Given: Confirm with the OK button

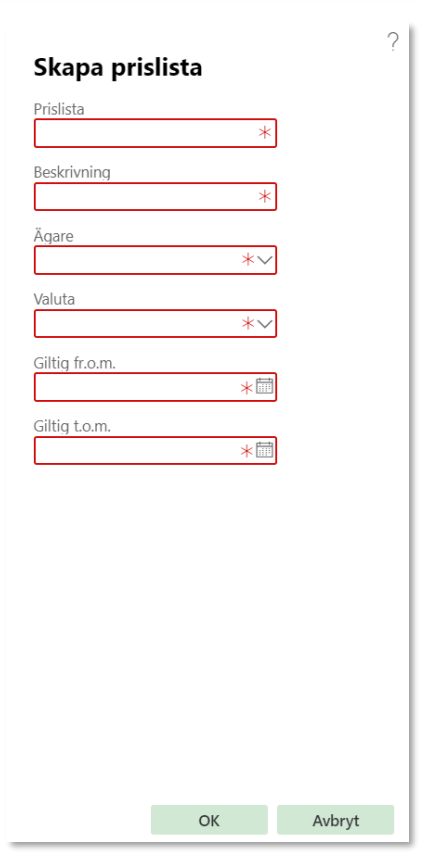Looking at the screenshot, I should (209, 820).
